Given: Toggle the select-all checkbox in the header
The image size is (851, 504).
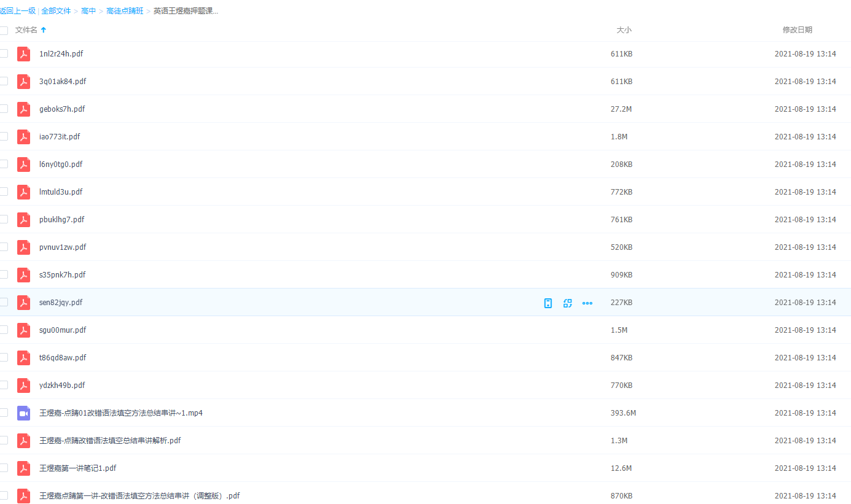Looking at the screenshot, I should [x=4, y=30].
